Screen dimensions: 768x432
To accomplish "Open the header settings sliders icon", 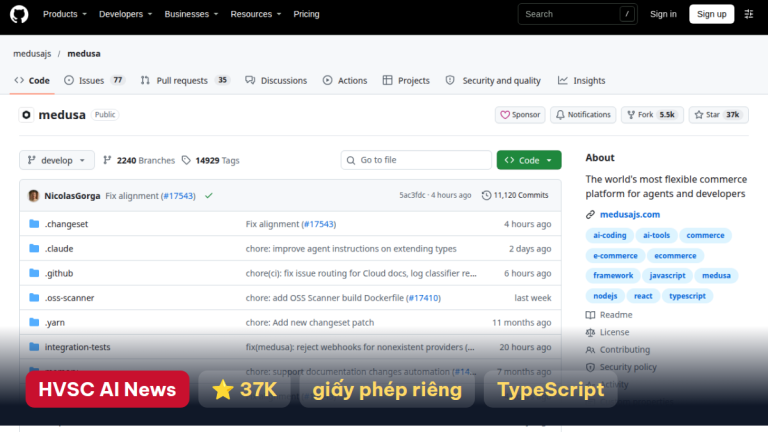I will pyautogui.click(x=748, y=14).
